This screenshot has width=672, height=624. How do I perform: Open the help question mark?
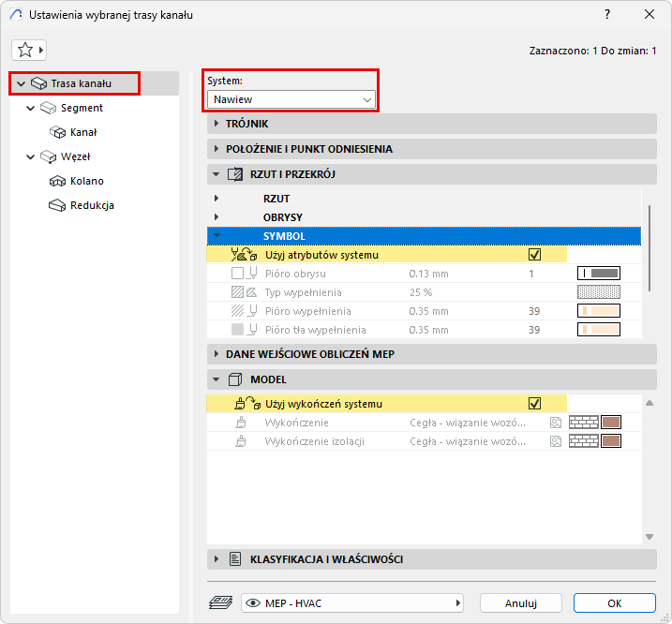pos(606,15)
